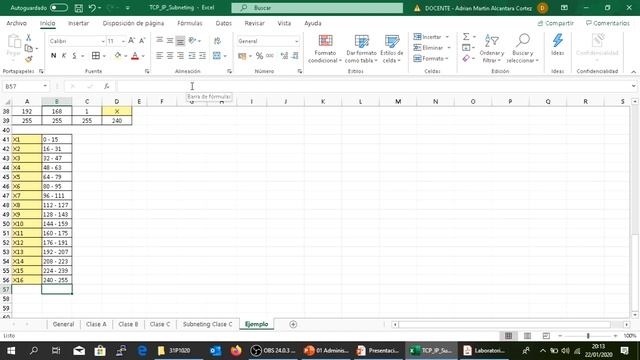The width and height of the screenshot is (640, 360).
Task: Click the Buscar search box
Action: 317,8
